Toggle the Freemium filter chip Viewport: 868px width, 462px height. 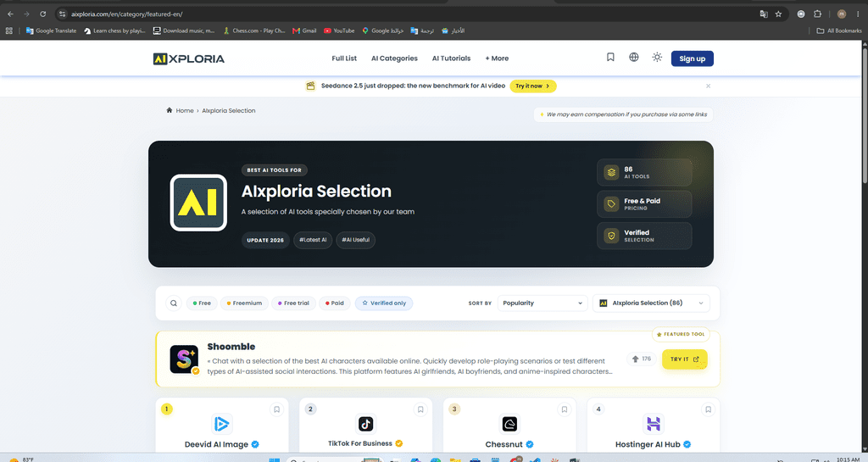click(x=244, y=303)
